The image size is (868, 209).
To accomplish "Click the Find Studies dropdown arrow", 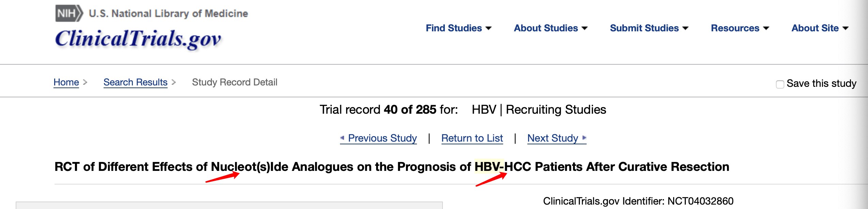I will pyautogui.click(x=489, y=28).
